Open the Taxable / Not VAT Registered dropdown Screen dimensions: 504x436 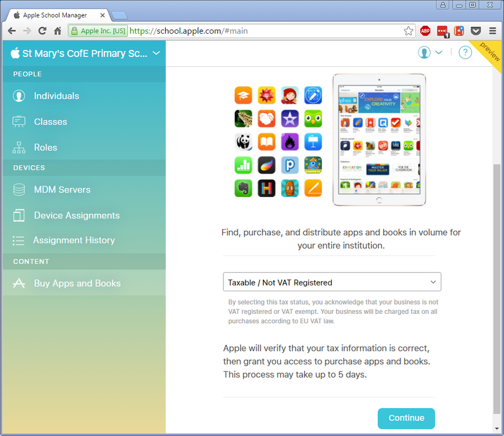point(332,282)
